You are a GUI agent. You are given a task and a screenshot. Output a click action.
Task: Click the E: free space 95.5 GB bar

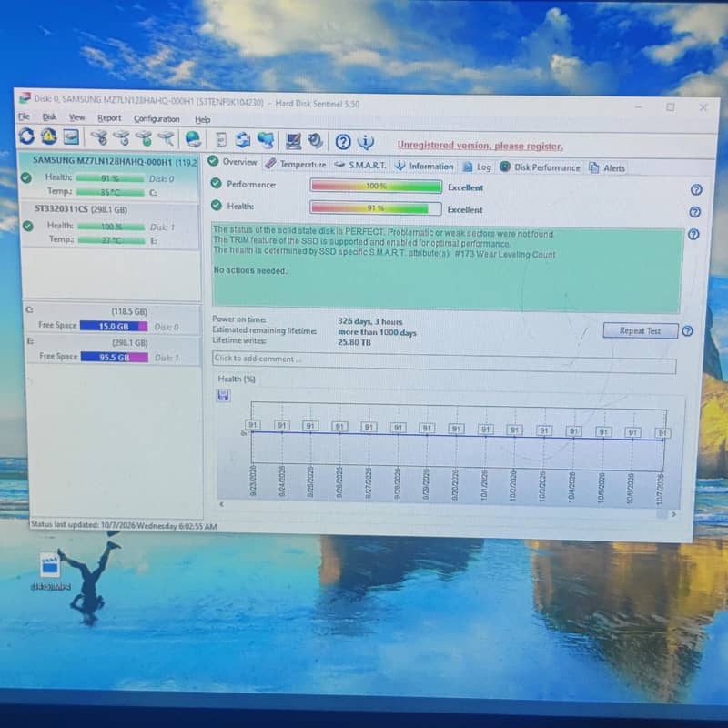pos(115,357)
